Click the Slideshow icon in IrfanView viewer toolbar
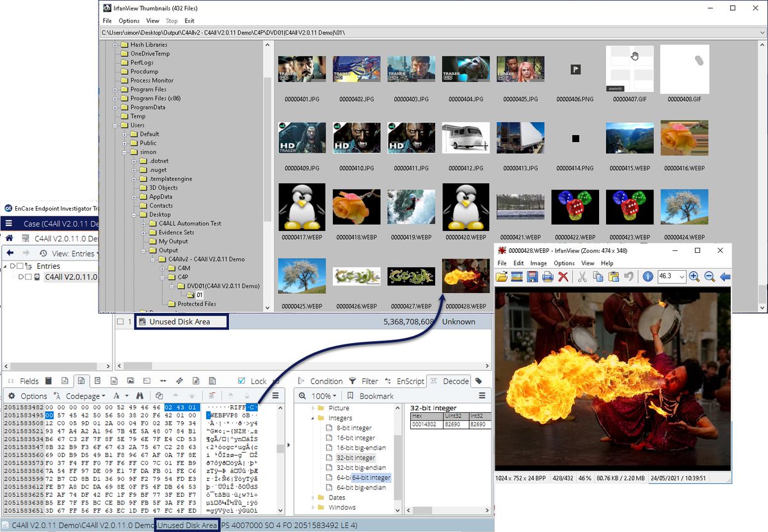Image resolution: width=768 pixels, height=532 pixels. coord(517,277)
